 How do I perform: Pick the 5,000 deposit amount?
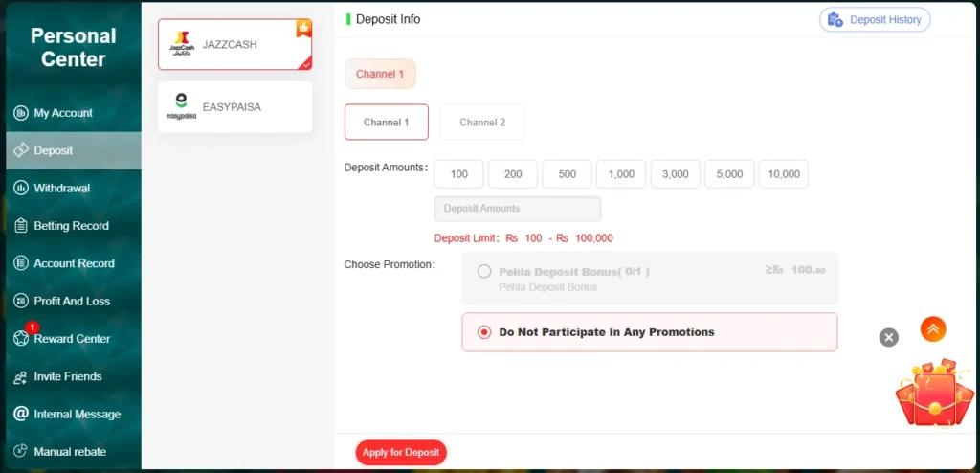coord(729,174)
